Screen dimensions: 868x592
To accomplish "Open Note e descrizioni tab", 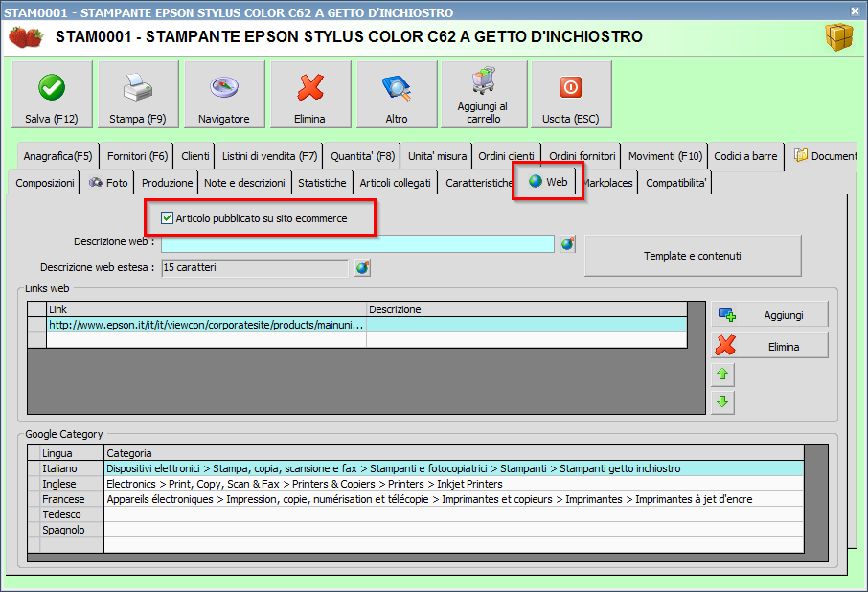I will (x=244, y=183).
